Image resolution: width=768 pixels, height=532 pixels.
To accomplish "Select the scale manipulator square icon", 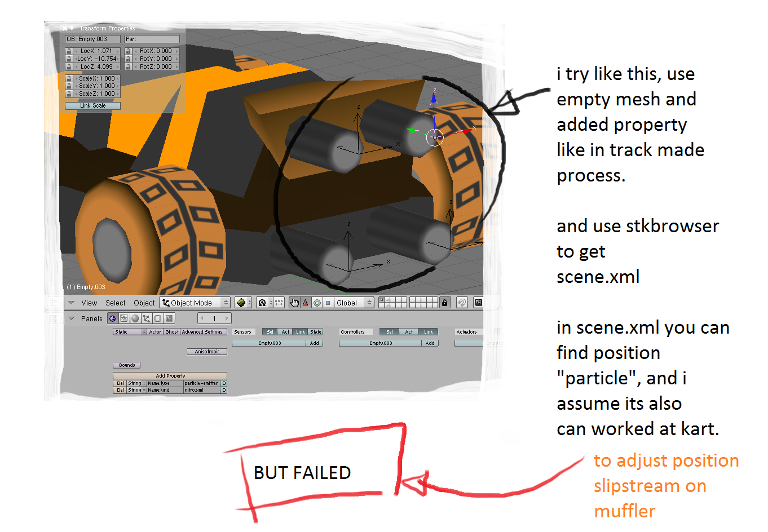I will [x=328, y=303].
